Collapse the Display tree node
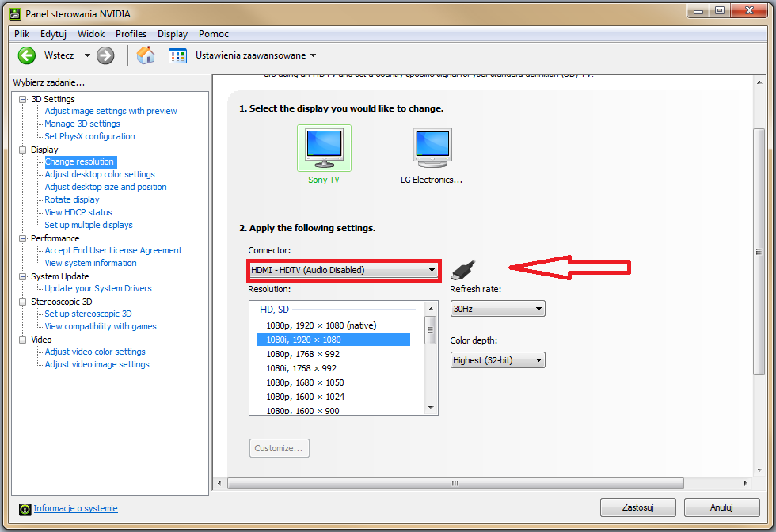The image size is (776, 532). point(23,150)
